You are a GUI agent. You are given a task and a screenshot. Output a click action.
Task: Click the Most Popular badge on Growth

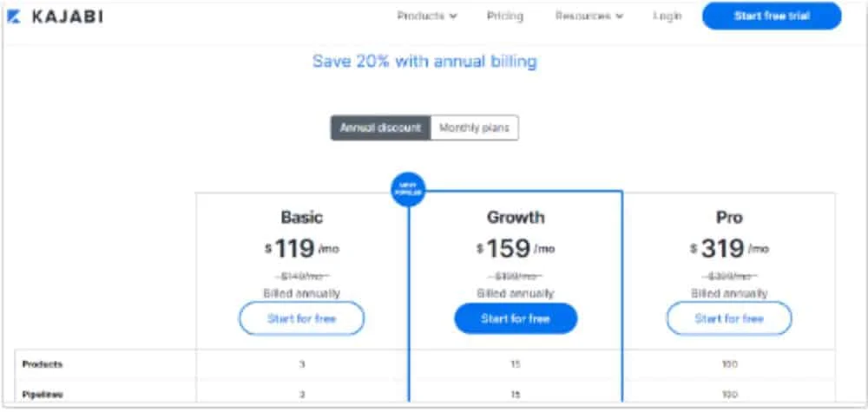(x=409, y=190)
